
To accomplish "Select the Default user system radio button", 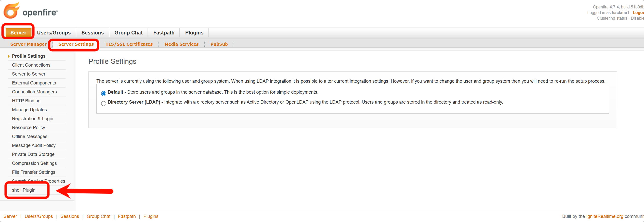I will 103,93.
